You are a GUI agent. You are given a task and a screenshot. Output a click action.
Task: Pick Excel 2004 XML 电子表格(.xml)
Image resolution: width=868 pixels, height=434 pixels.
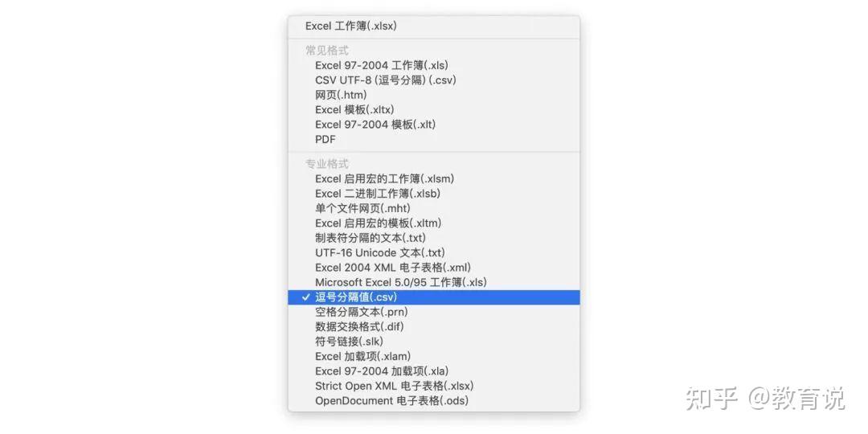[433, 268]
